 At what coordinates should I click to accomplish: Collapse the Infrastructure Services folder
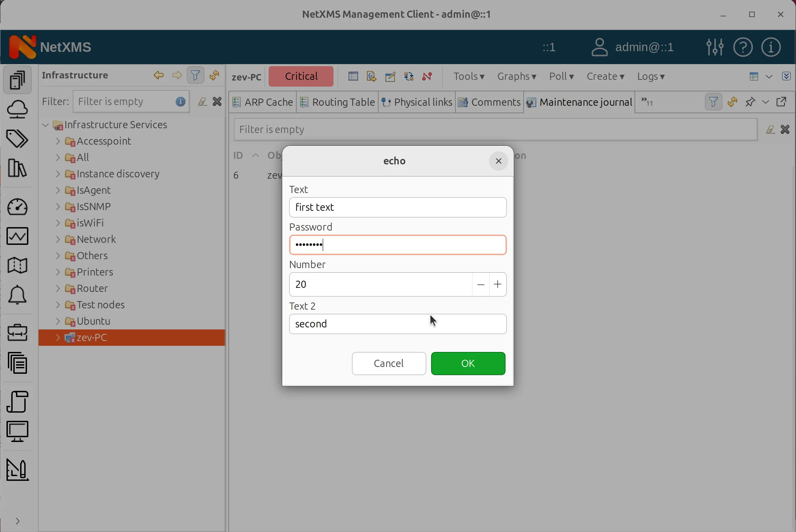(x=45, y=125)
